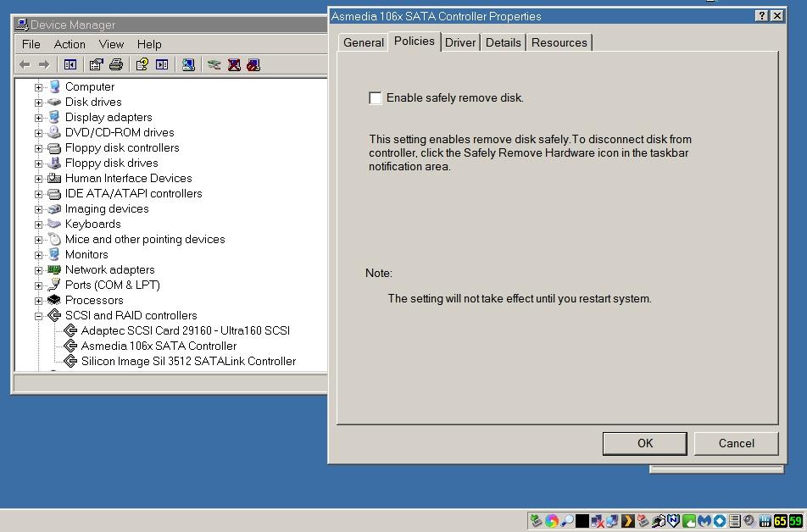Click the Malwarebytes icon in system tray
Viewport: 807px width, 532px height.
click(x=704, y=521)
